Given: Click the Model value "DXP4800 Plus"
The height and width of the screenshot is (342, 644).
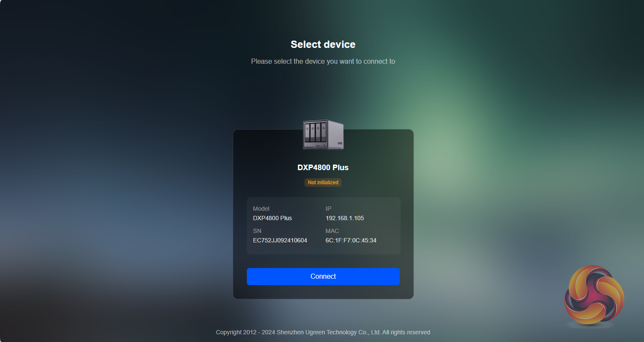Looking at the screenshot, I should coord(272,218).
